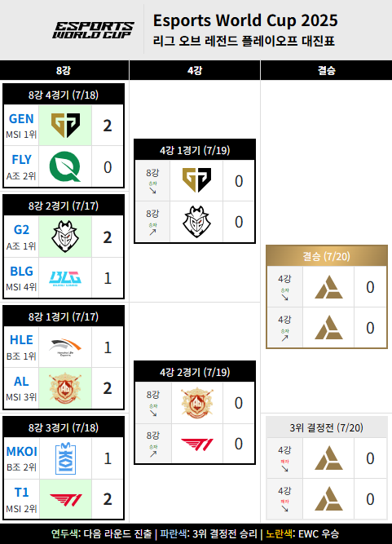Click the 3위 결정전 (7/20) header
This screenshot has width=392, height=544.
pyautogui.click(x=327, y=427)
